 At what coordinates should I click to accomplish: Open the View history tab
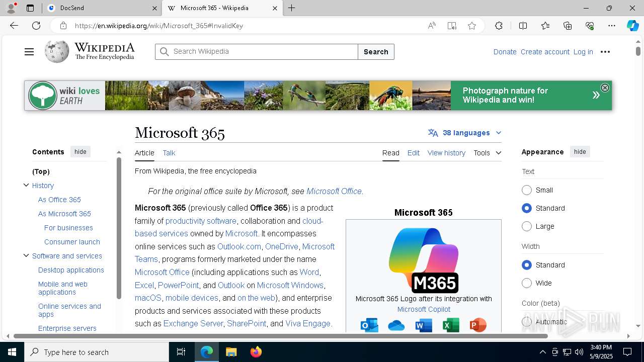pyautogui.click(x=446, y=153)
